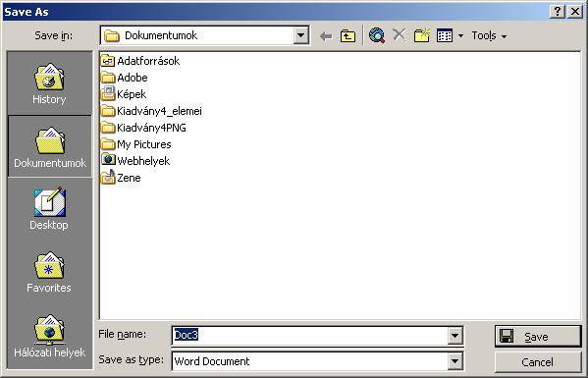Select the Kiadvány4_elemei folder icon
This screenshot has width=588, height=378.
tap(108, 111)
